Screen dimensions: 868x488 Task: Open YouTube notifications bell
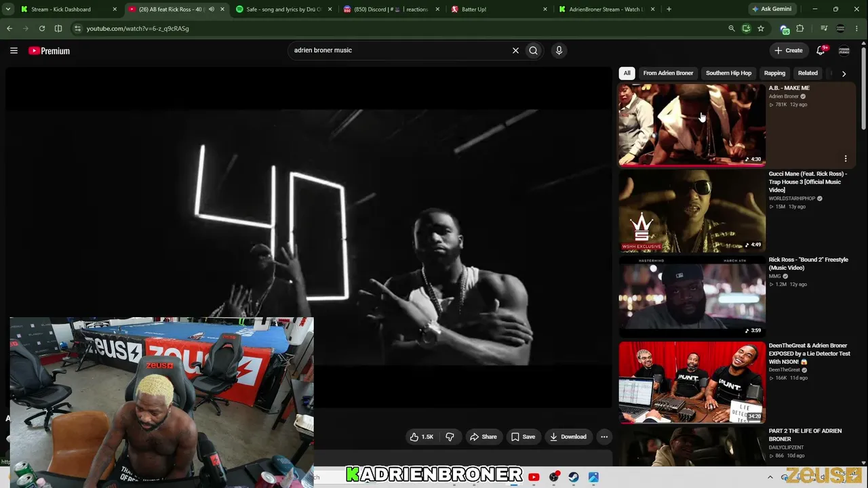pos(821,50)
